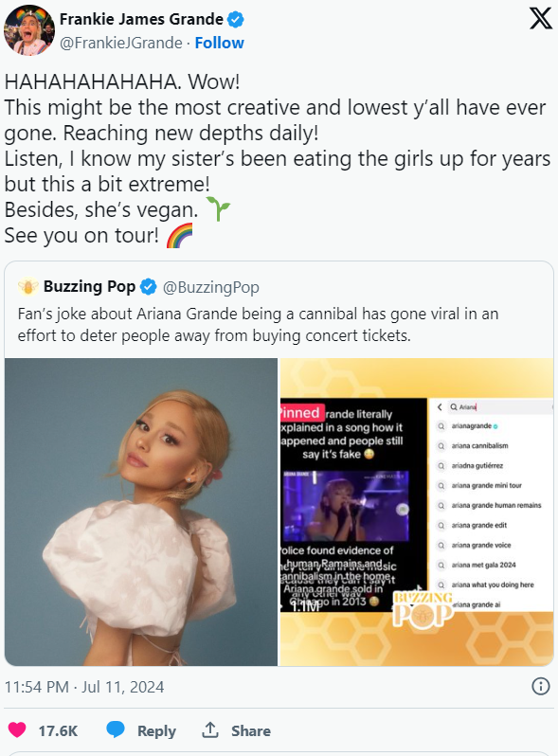
Task: Open Frankie James Grande's profile avatar
Action: [x=29, y=30]
